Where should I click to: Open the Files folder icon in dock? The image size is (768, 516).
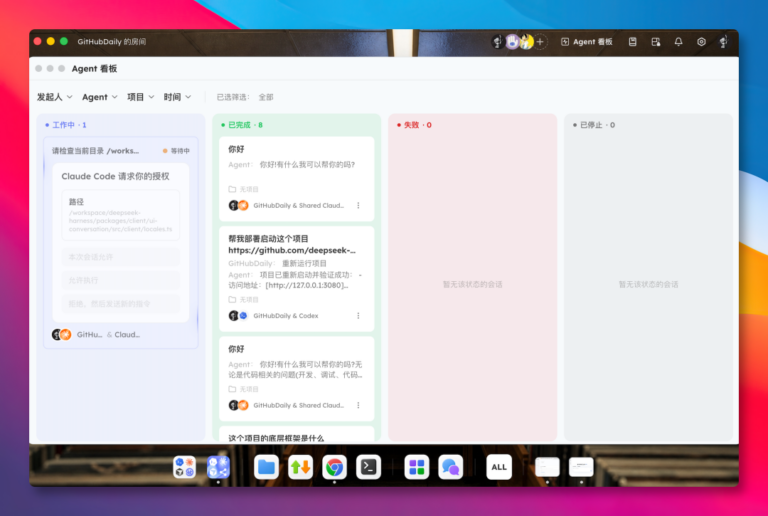point(266,467)
